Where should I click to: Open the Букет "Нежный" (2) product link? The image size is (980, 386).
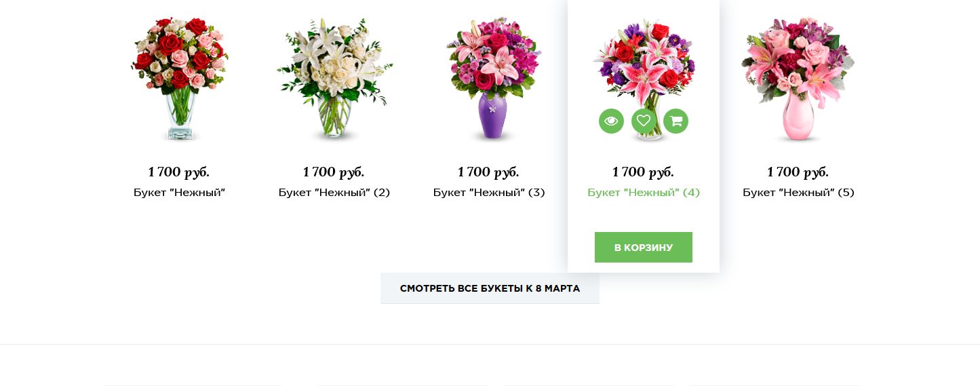pos(334,193)
